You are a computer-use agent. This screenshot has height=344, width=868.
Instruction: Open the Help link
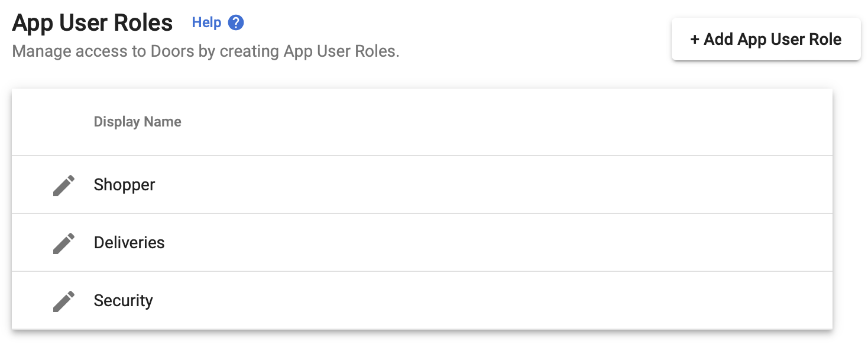(x=206, y=23)
